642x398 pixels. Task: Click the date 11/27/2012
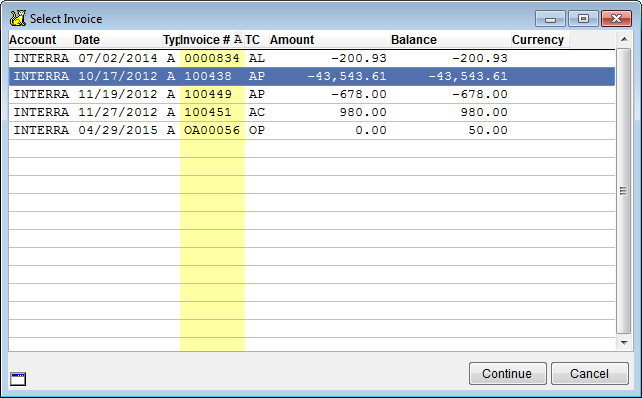pyautogui.click(x=118, y=112)
